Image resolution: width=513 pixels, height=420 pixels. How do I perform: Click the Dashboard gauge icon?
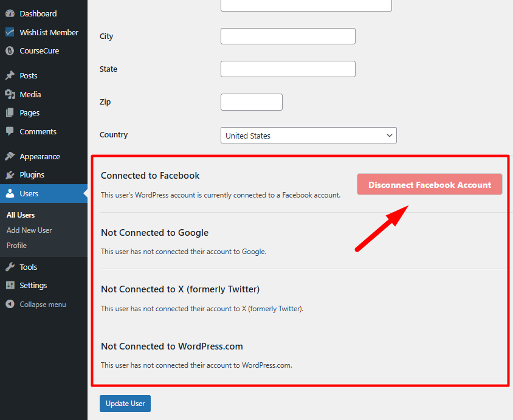(x=10, y=13)
